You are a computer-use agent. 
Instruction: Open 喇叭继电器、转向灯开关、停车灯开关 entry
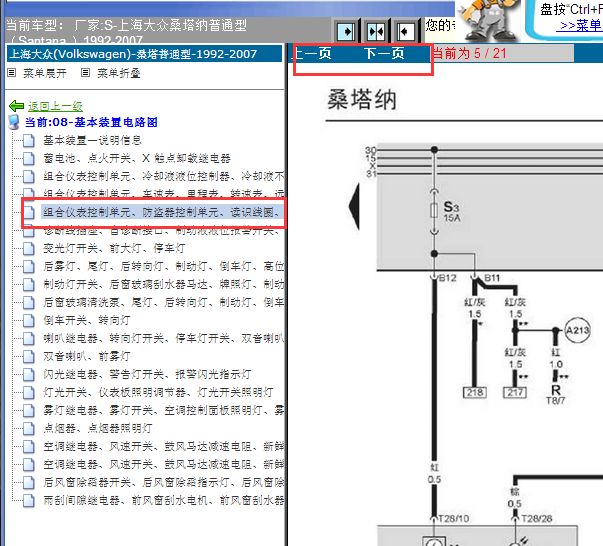[x=163, y=338]
